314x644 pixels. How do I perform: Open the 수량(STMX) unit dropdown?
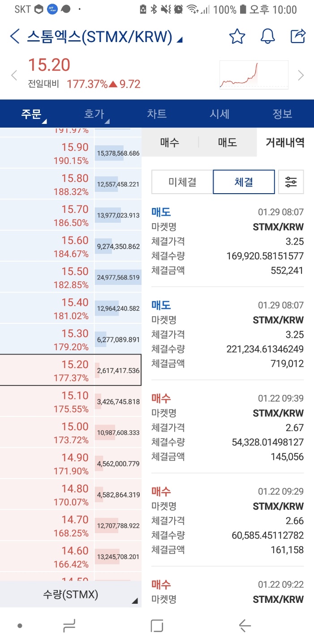[x=71, y=594]
